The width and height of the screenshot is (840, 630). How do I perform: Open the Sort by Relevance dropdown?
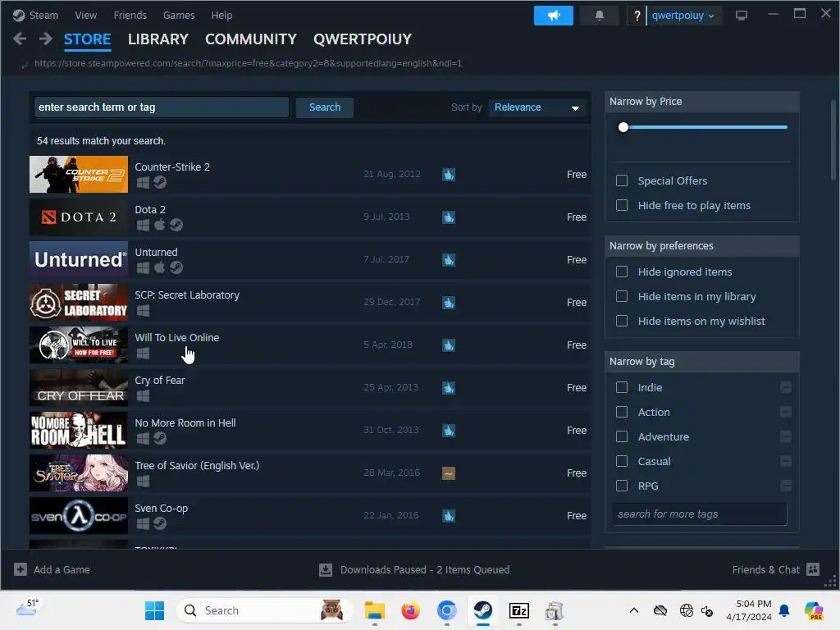click(537, 107)
